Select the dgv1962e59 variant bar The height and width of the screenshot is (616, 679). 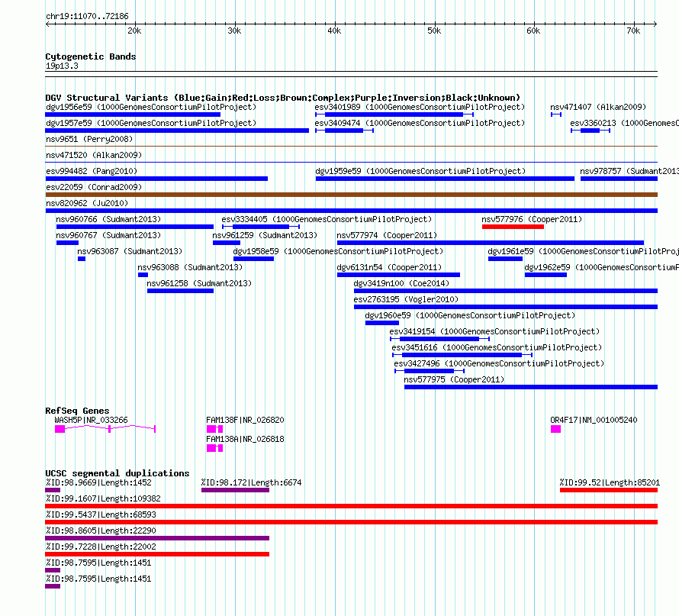click(x=545, y=275)
